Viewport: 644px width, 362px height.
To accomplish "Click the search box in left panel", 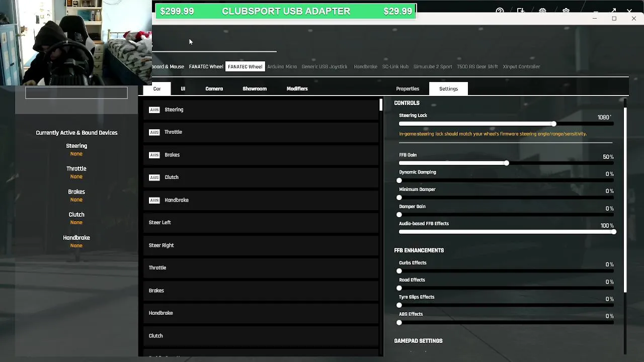I will tap(76, 93).
